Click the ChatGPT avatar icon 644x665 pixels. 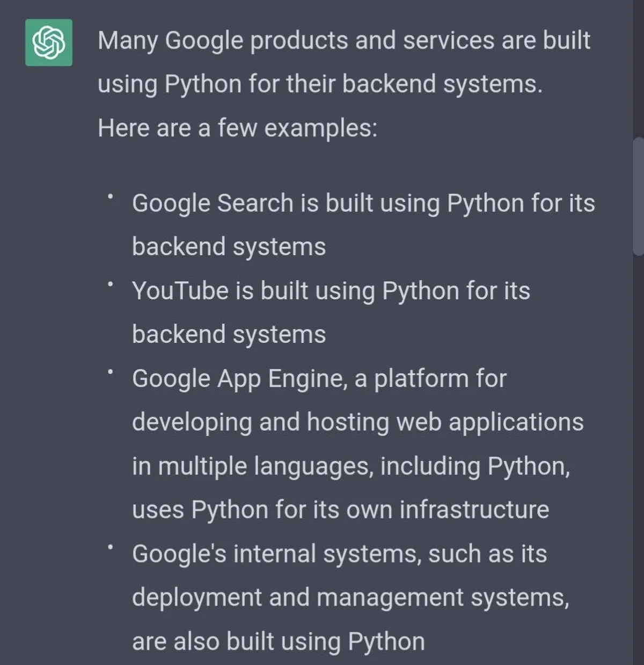(49, 42)
